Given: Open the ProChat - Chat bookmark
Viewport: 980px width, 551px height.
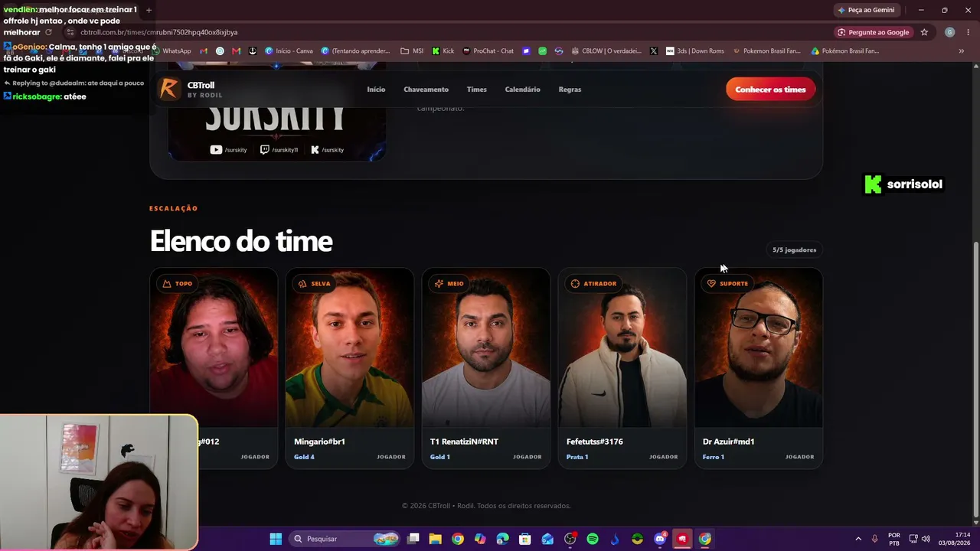Looking at the screenshot, I should tap(488, 51).
